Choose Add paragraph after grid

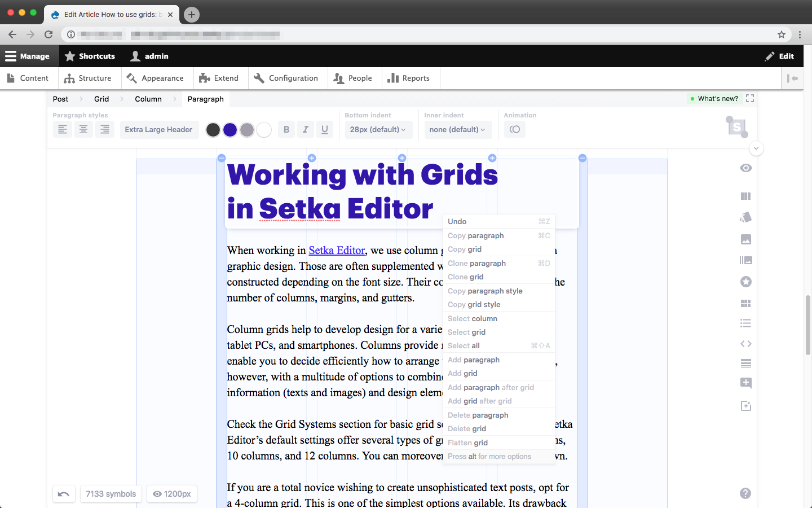tap(499, 387)
